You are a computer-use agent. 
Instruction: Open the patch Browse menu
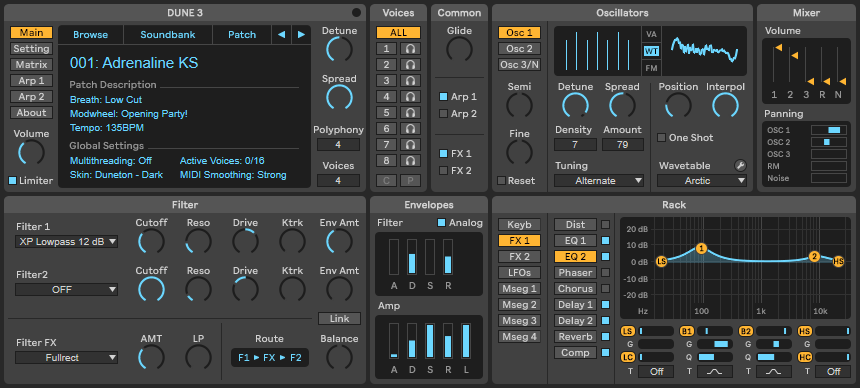pyautogui.click(x=90, y=35)
